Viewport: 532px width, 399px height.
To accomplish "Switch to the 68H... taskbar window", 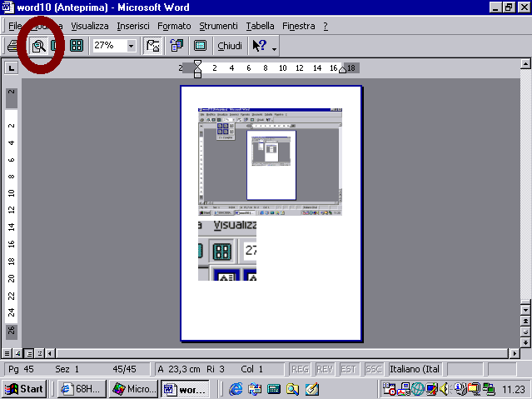I will pos(82,389).
